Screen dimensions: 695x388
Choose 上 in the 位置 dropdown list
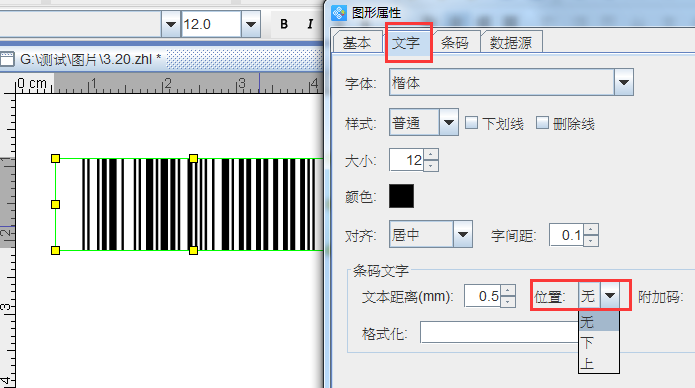[x=599, y=363]
